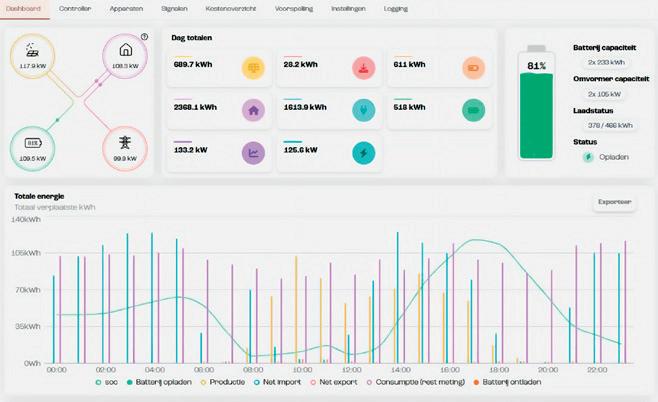Toggle Batterij opladen legend entry

pos(159,382)
